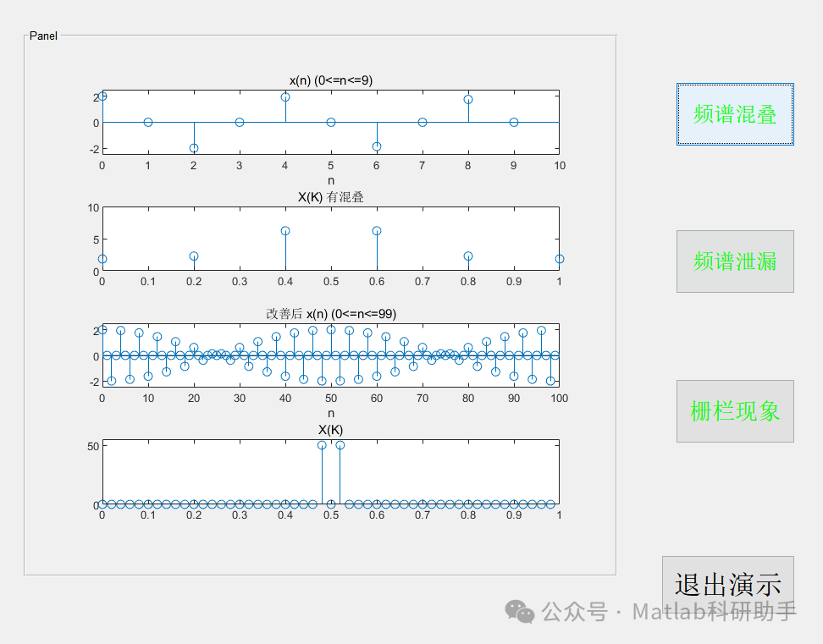Click the left peak near 0.48 in bottom X(K) plot

(x=322, y=445)
